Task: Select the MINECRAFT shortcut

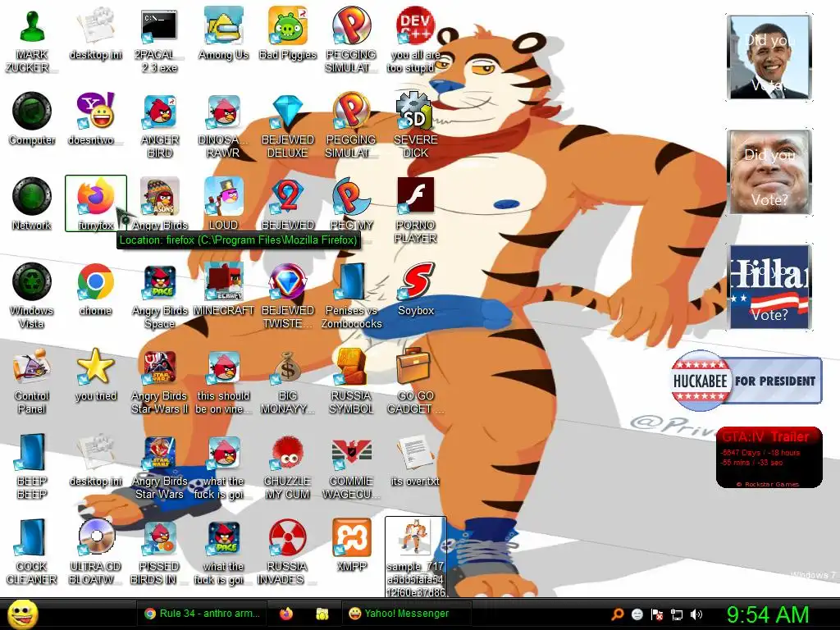Action: 223,282
